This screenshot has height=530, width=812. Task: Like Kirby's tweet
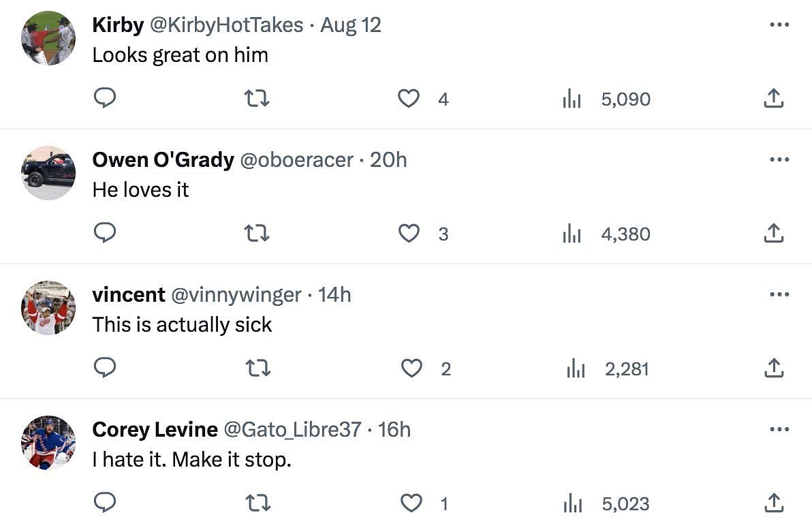[408, 99]
